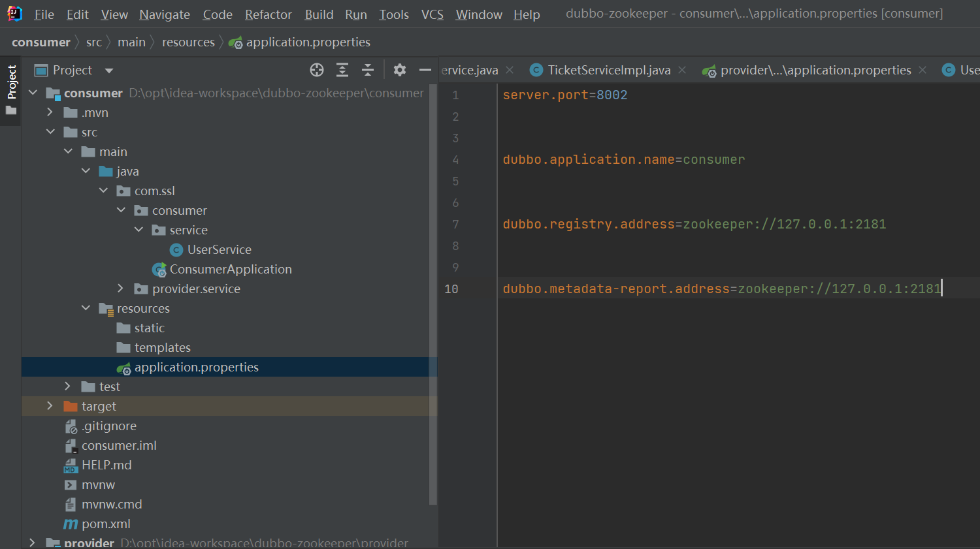Select the mvnw script file icon
The image size is (980, 549).
click(x=71, y=485)
